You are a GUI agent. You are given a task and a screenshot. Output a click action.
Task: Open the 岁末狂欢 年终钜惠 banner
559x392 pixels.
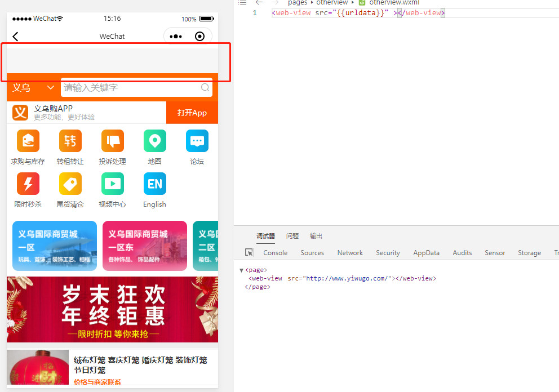(112, 309)
